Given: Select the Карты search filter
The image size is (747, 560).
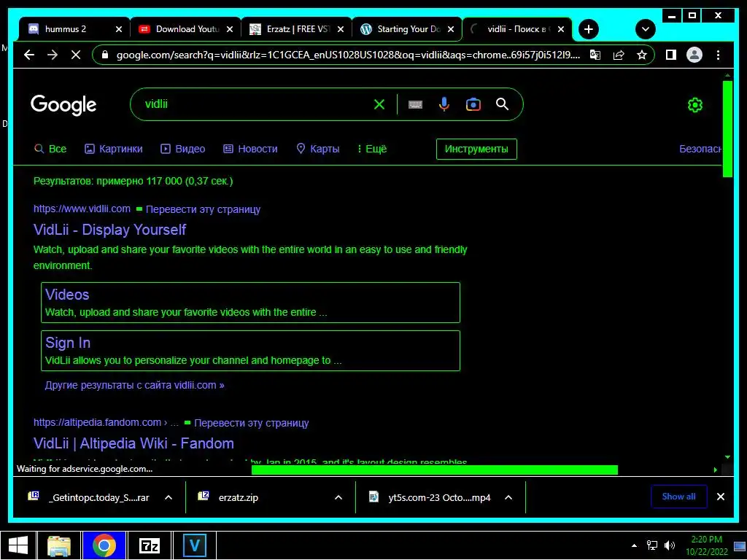Looking at the screenshot, I should tap(318, 149).
